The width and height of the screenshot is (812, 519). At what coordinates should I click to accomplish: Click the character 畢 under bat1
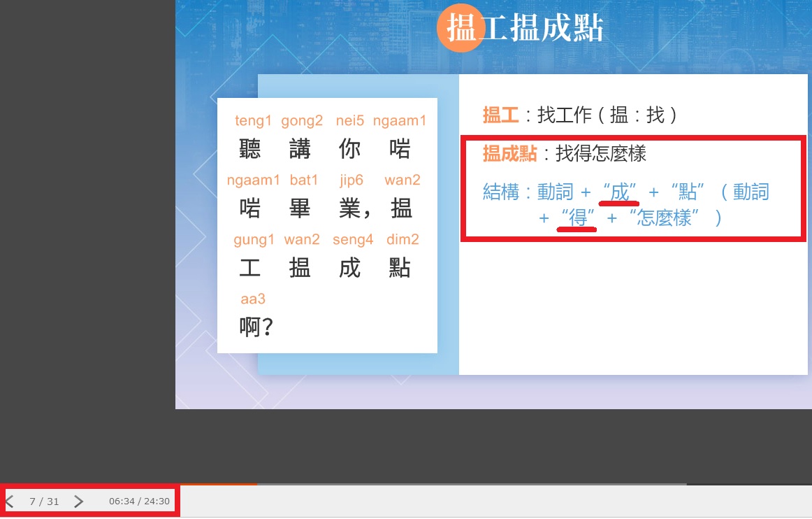point(300,208)
